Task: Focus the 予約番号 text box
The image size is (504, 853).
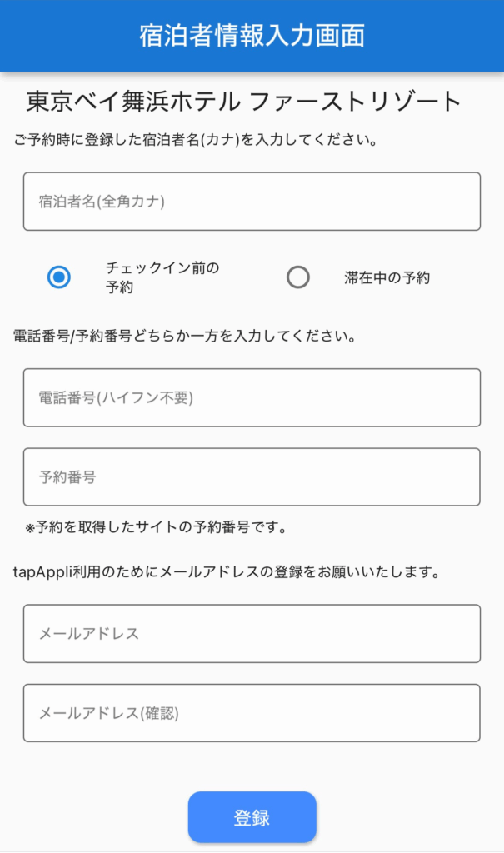Action: (x=252, y=477)
